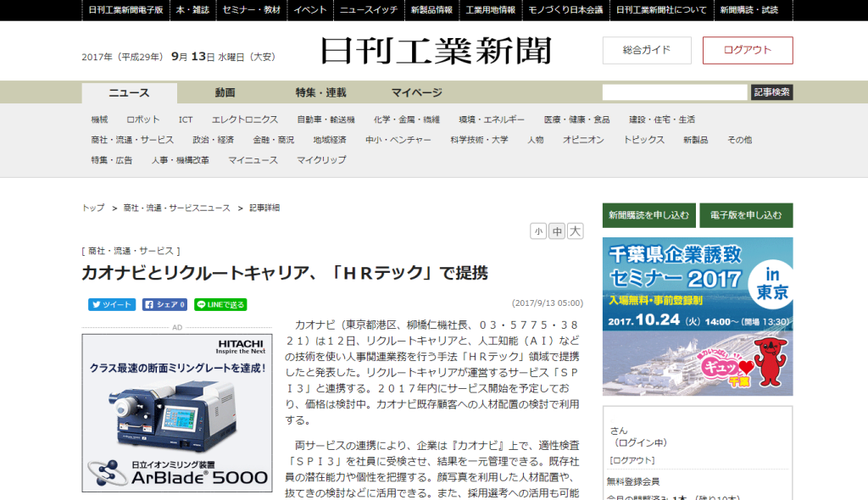The image size is (868, 500).
Task: Select the 建設・住宅・生活 category
Action: point(662,119)
